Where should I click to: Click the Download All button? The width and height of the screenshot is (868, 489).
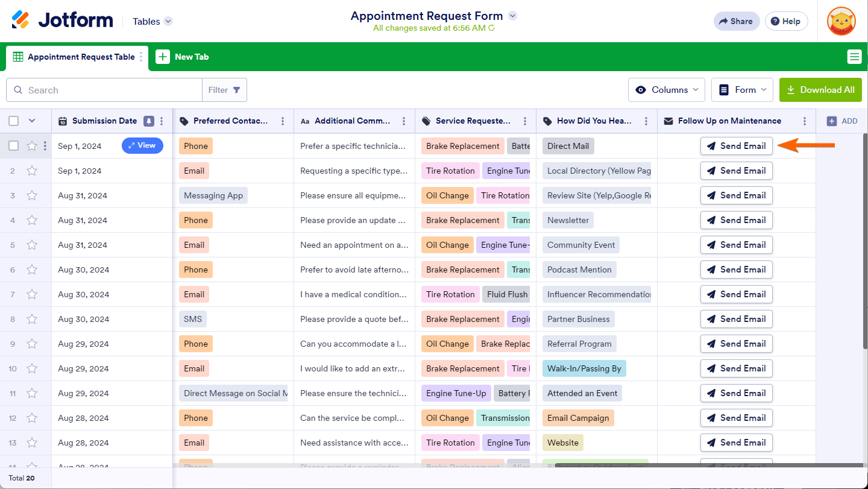click(820, 90)
